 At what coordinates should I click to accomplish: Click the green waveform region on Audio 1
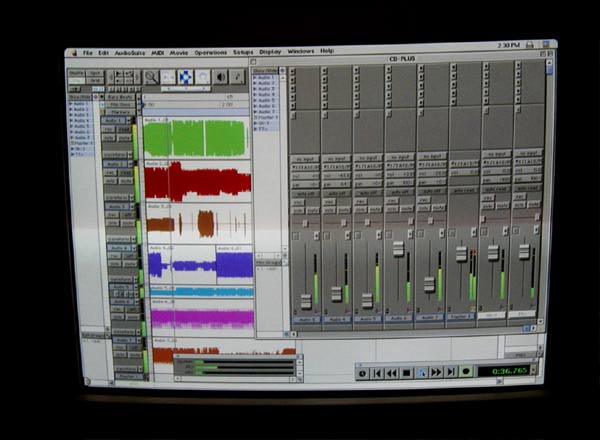(x=196, y=138)
